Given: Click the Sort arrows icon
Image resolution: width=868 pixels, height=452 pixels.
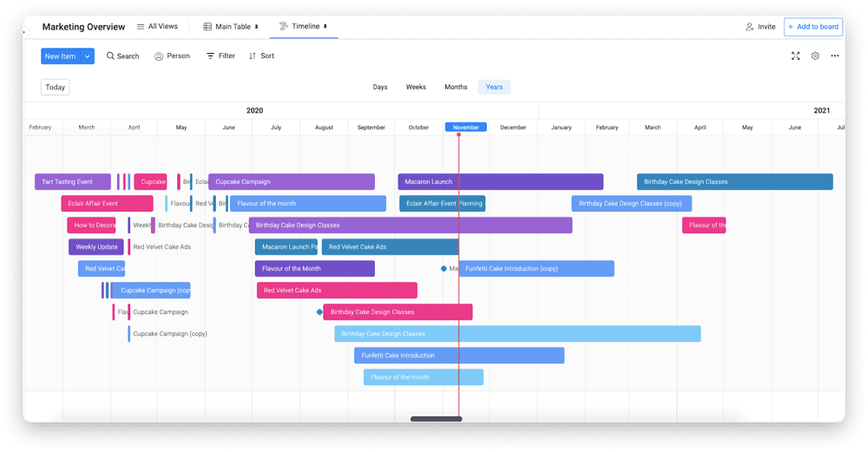Looking at the screenshot, I should (253, 56).
